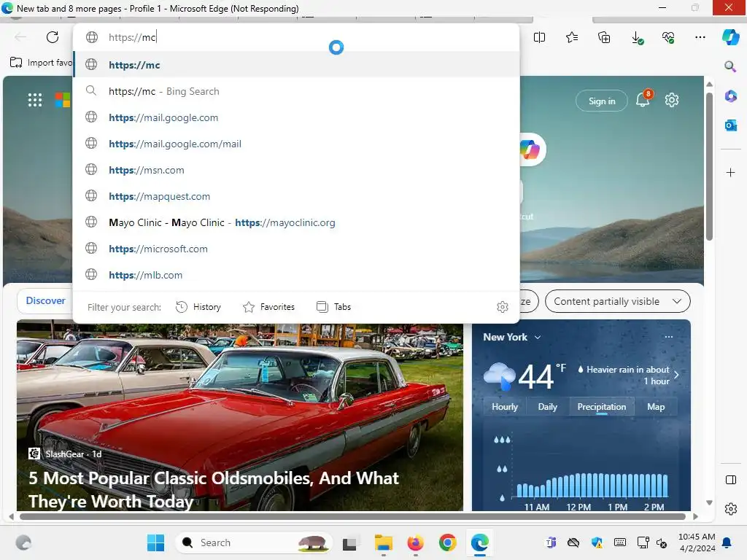The image size is (747, 560).
Task: Choose the https://msn.com suggestion
Action: click(x=296, y=169)
